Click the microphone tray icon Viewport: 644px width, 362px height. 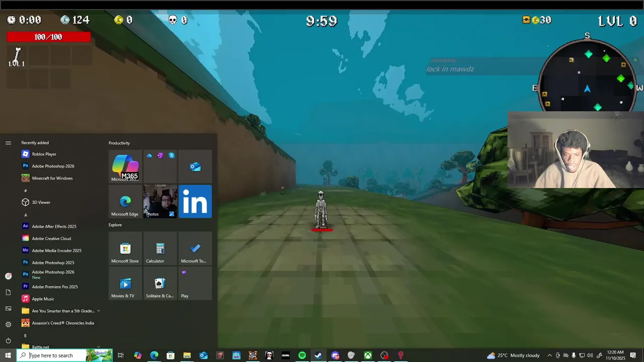(x=574, y=355)
